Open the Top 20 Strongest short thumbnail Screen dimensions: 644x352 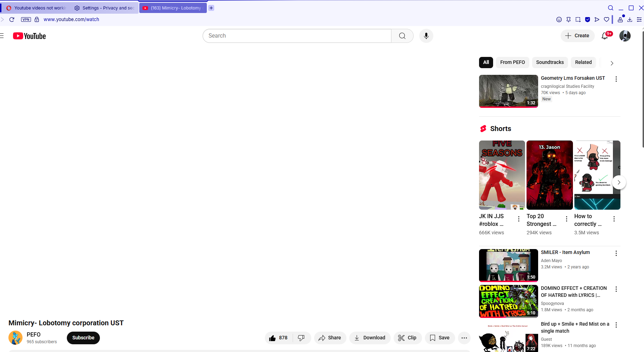pyautogui.click(x=549, y=175)
